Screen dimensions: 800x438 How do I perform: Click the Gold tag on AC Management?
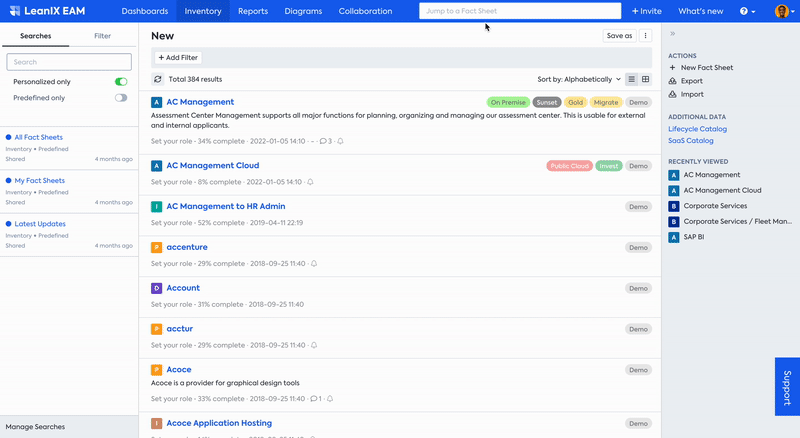click(576, 103)
